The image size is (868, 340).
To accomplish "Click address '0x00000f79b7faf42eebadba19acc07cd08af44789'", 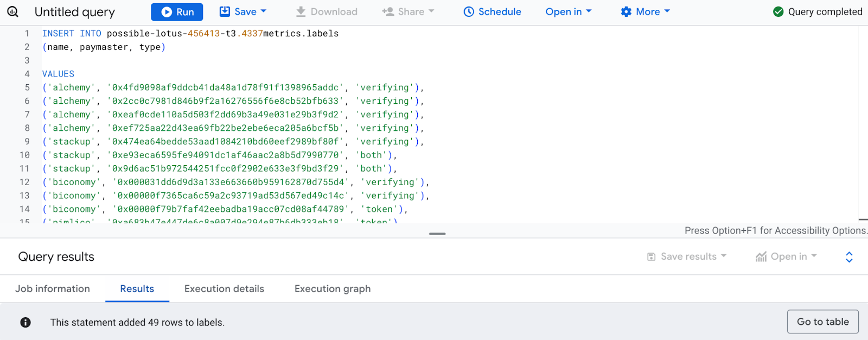I will (x=231, y=209).
